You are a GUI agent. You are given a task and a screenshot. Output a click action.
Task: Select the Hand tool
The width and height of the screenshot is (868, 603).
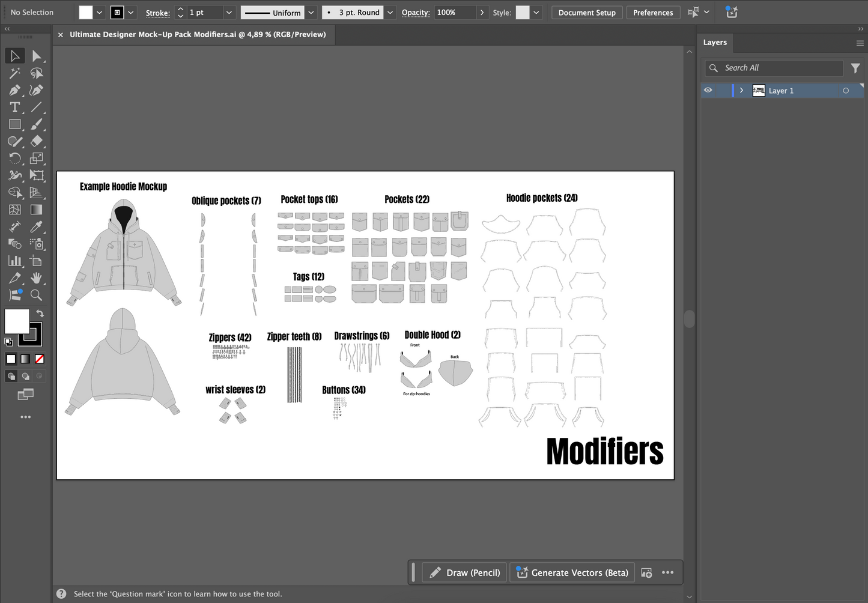click(x=37, y=278)
